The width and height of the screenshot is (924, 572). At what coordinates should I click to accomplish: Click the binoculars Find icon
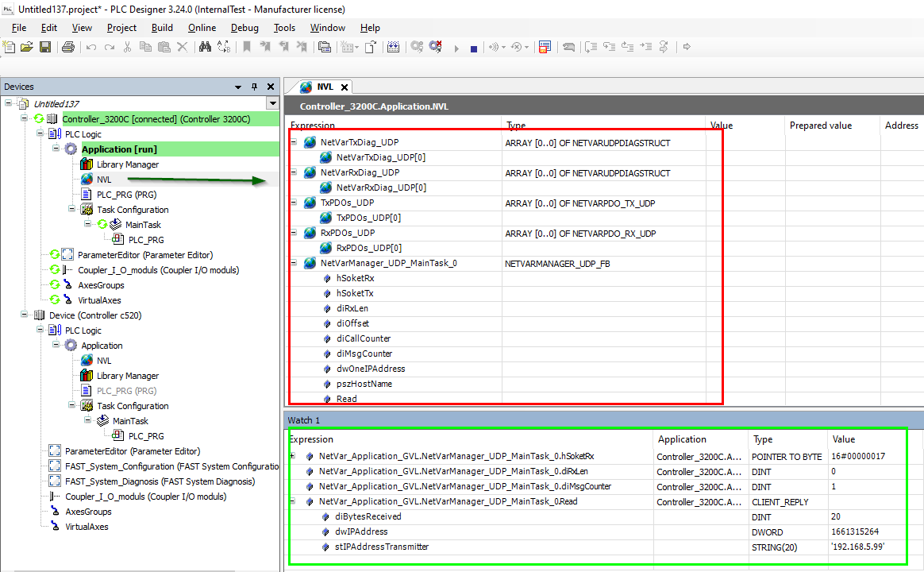coord(205,48)
